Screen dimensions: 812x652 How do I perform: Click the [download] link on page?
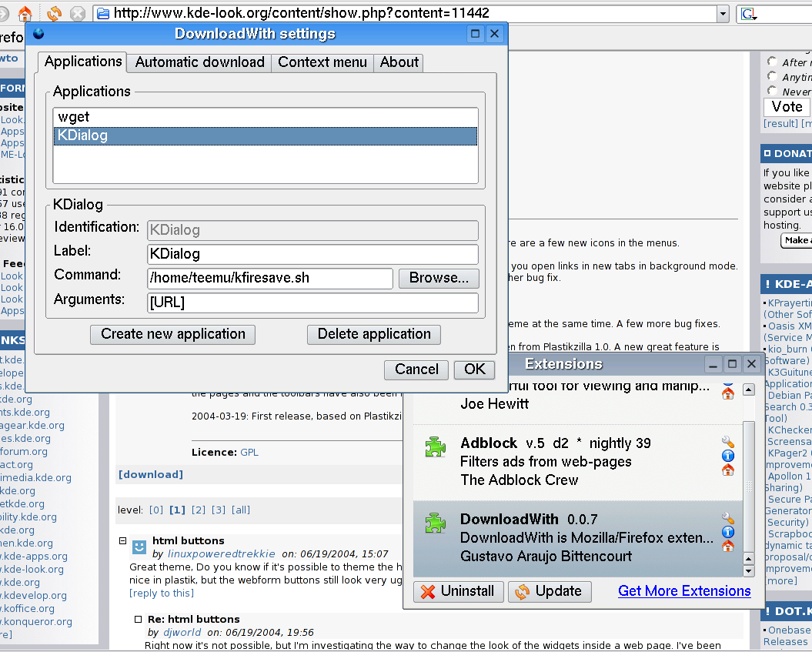151,474
